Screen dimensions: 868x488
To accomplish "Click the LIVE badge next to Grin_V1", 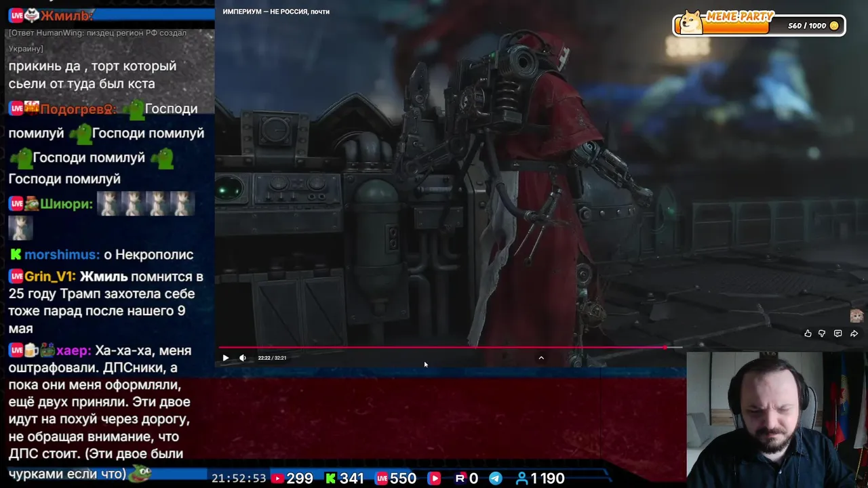I will (16, 277).
